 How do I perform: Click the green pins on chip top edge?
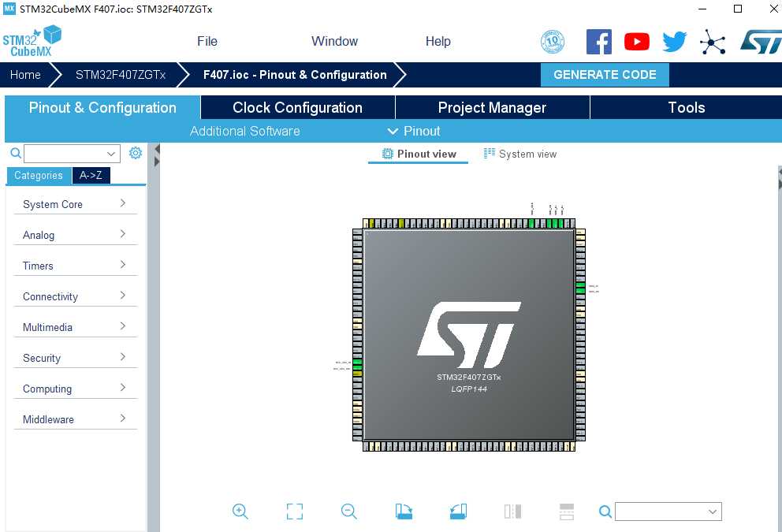click(555, 223)
